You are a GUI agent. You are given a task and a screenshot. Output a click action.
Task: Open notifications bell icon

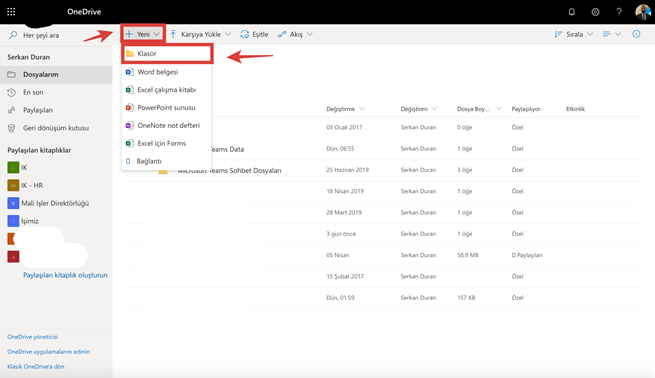[571, 12]
